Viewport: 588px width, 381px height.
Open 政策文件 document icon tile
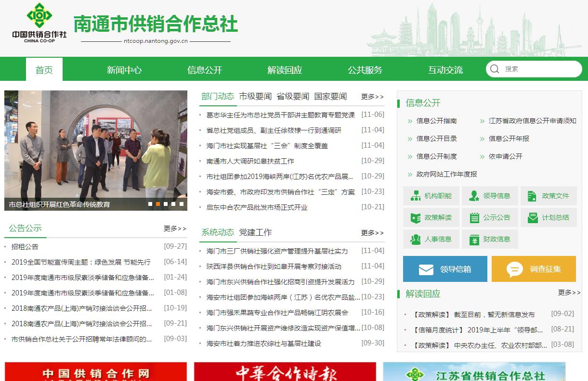(x=548, y=196)
